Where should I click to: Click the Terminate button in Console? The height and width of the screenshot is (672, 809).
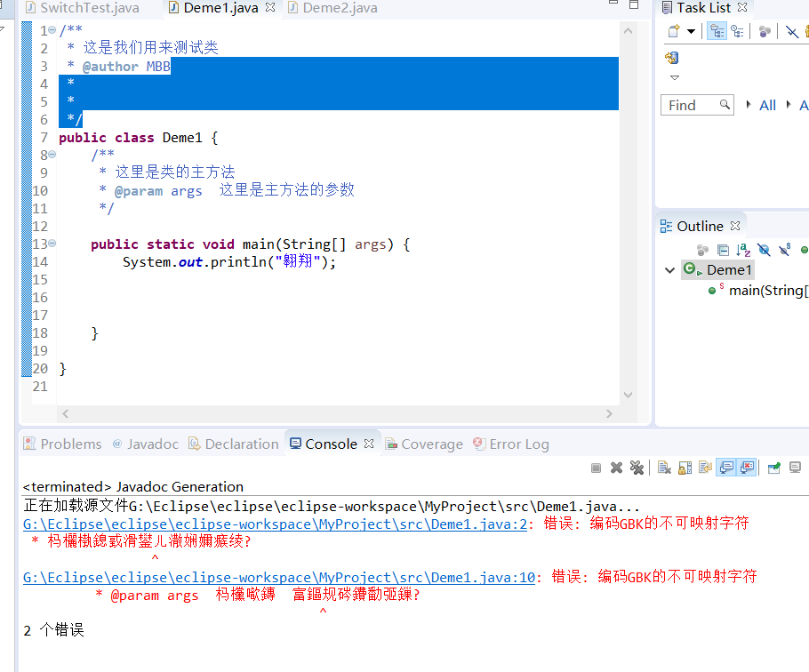(596, 468)
